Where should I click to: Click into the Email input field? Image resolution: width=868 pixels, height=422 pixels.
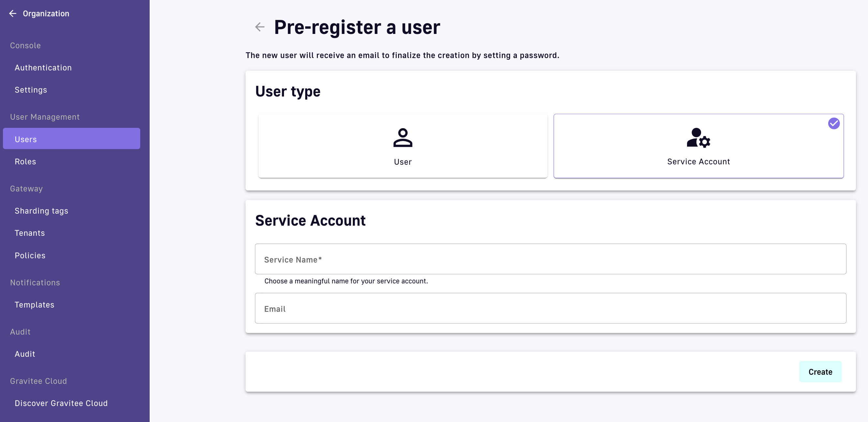pos(550,309)
